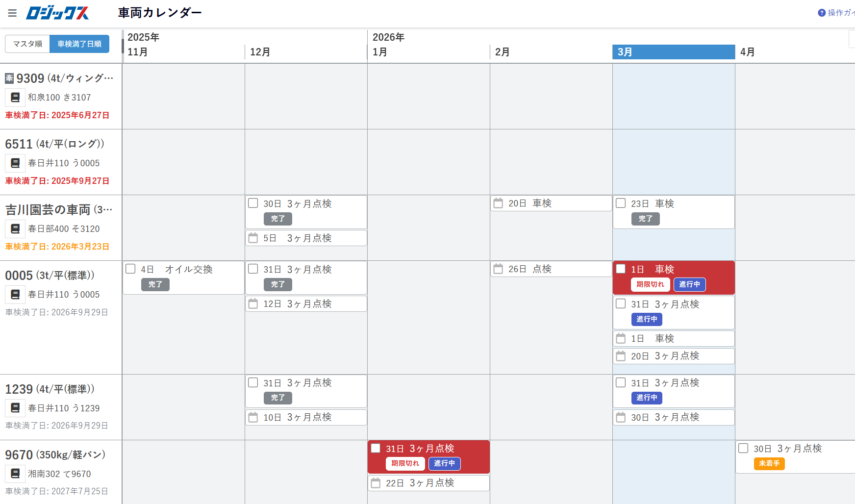Tick the overdue 1日 車検 checkbox

point(621,269)
